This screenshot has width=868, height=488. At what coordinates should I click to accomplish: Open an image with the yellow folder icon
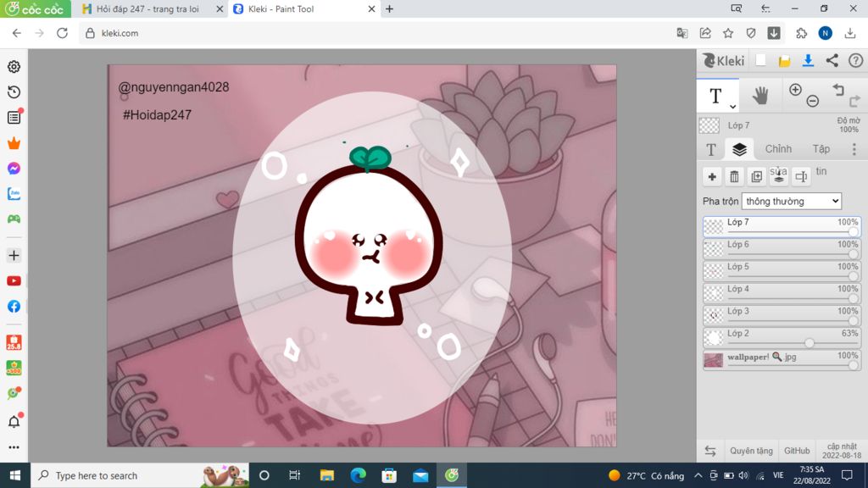[x=784, y=61]
